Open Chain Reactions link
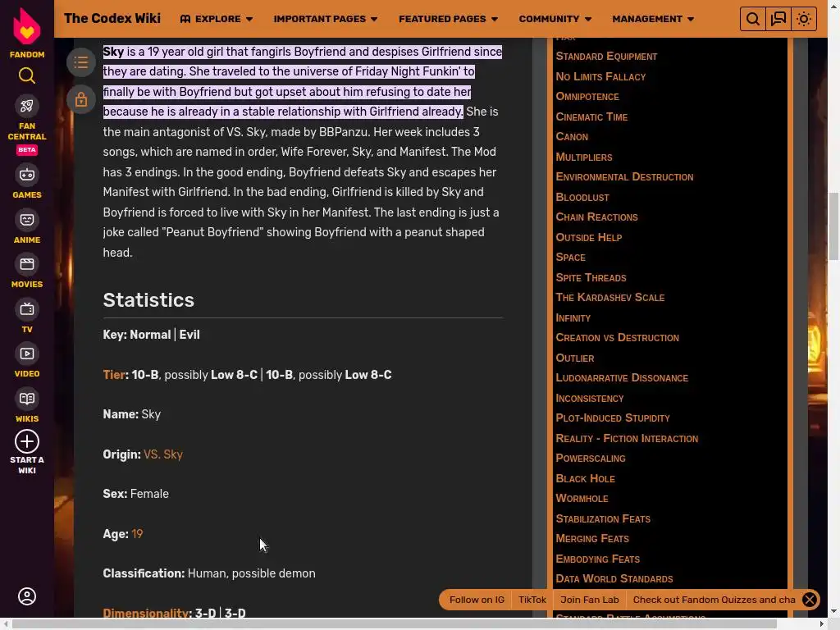840x630 pixels. coord(597,217)
